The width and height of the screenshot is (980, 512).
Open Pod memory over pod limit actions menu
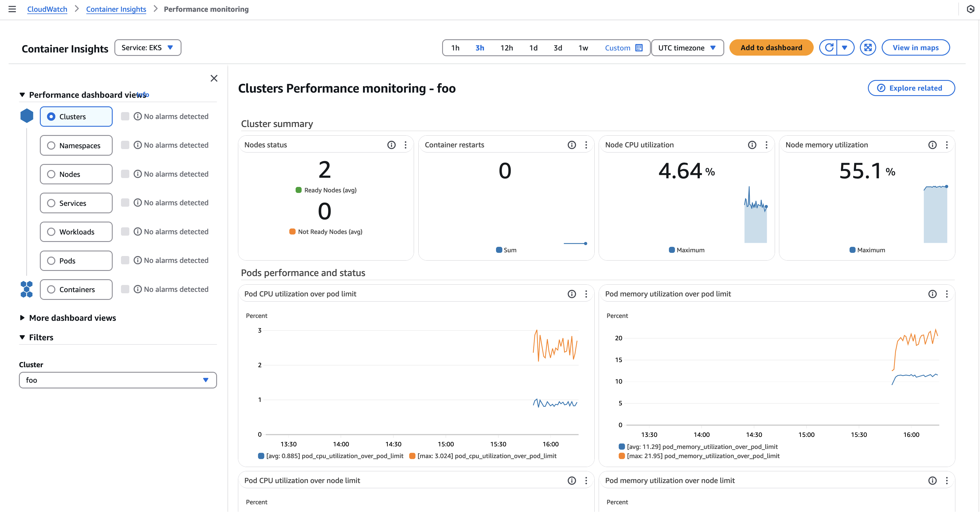[946, 294]
